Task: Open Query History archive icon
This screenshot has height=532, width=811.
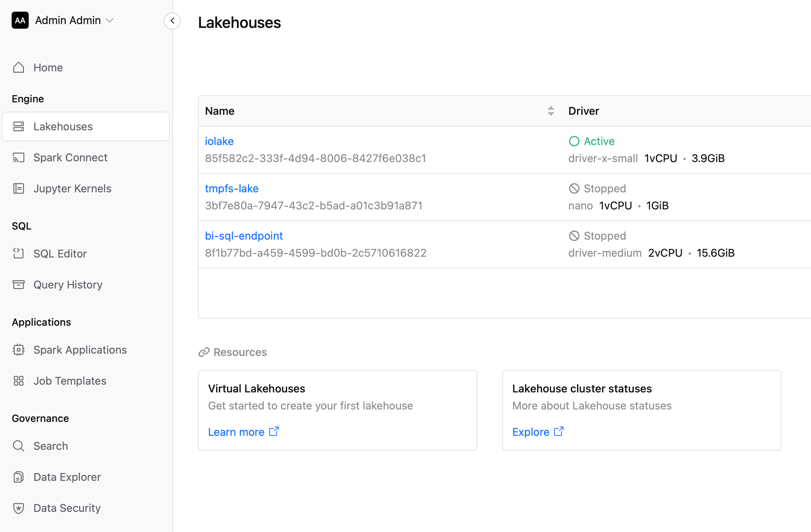Action: click(19, 285)
